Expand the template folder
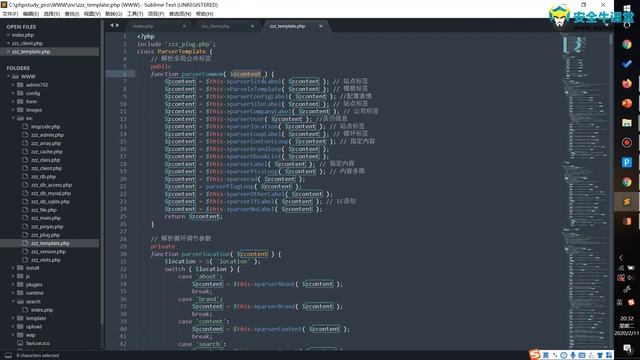Image resolution: width=640 pixels, height=360 pixels. [x=13, y=318]
